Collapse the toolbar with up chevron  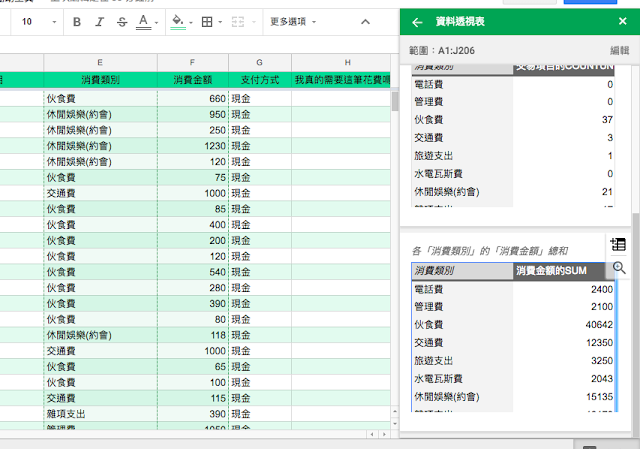click(365, 22)
